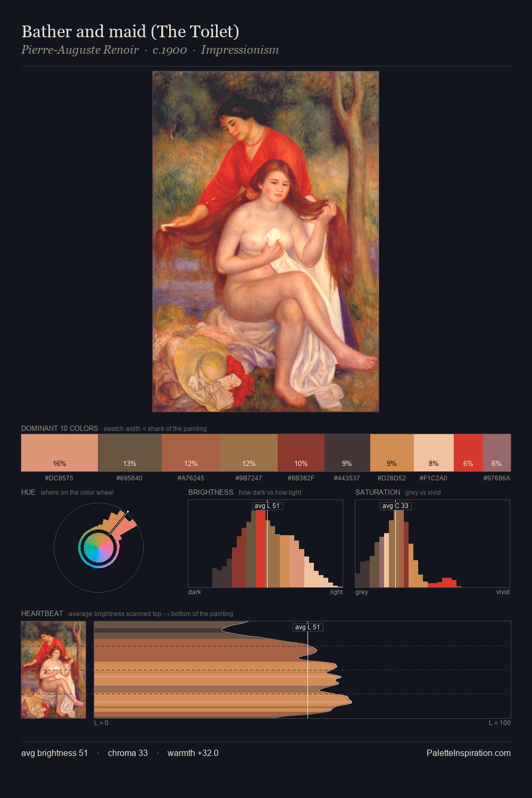Click the hex code #F1C2A0 text
Screen dimensions: 532x798
(433, 478)
